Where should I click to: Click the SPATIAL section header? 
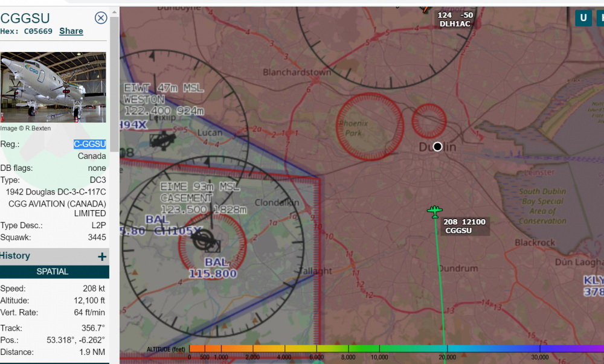tap(53, 272)
